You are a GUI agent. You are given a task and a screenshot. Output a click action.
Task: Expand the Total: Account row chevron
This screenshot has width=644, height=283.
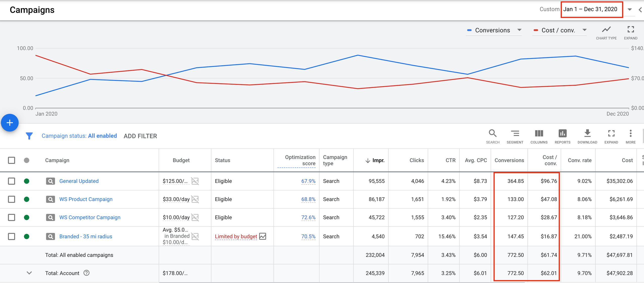coord(29,273)
